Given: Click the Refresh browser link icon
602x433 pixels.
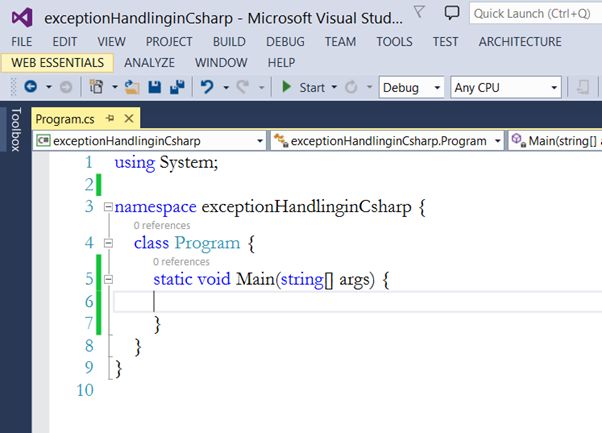Looking at the screenshot, I should click(351, 88).
